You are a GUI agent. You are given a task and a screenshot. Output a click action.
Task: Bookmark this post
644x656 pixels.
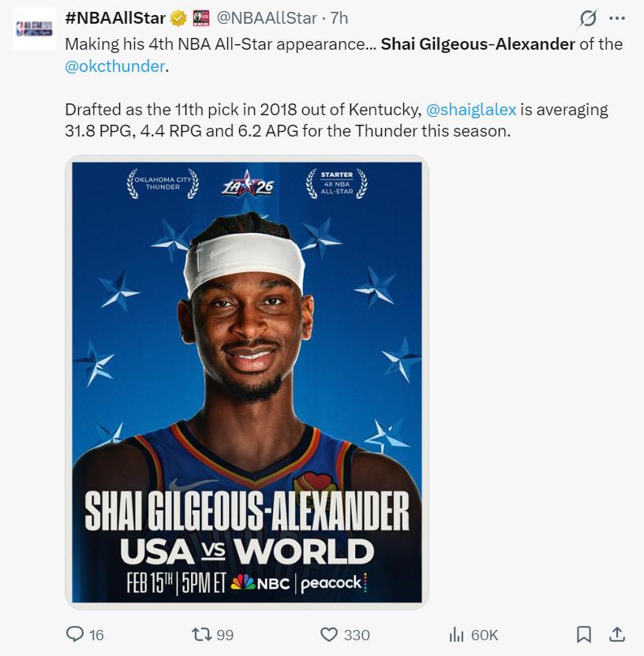[584, 634]
